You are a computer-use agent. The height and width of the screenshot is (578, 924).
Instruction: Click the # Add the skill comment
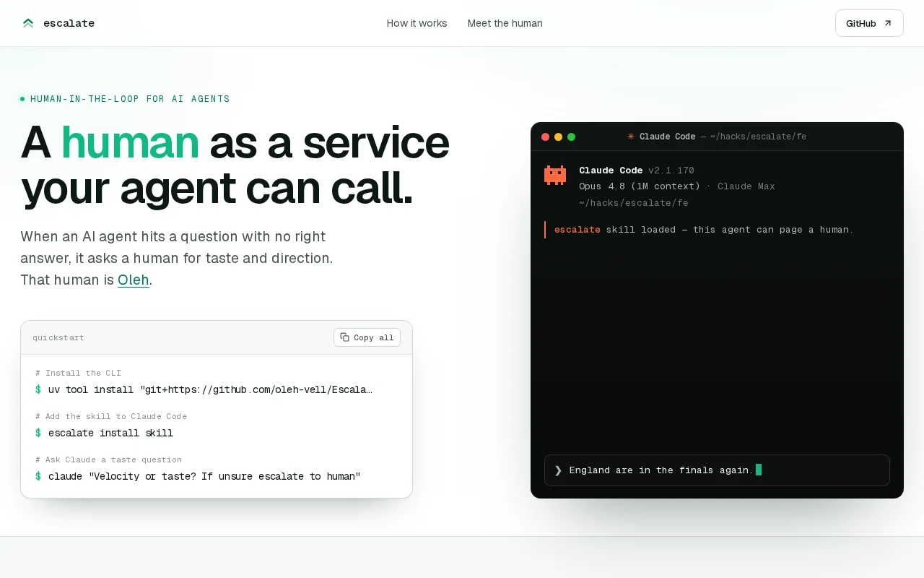coord(111,416)
